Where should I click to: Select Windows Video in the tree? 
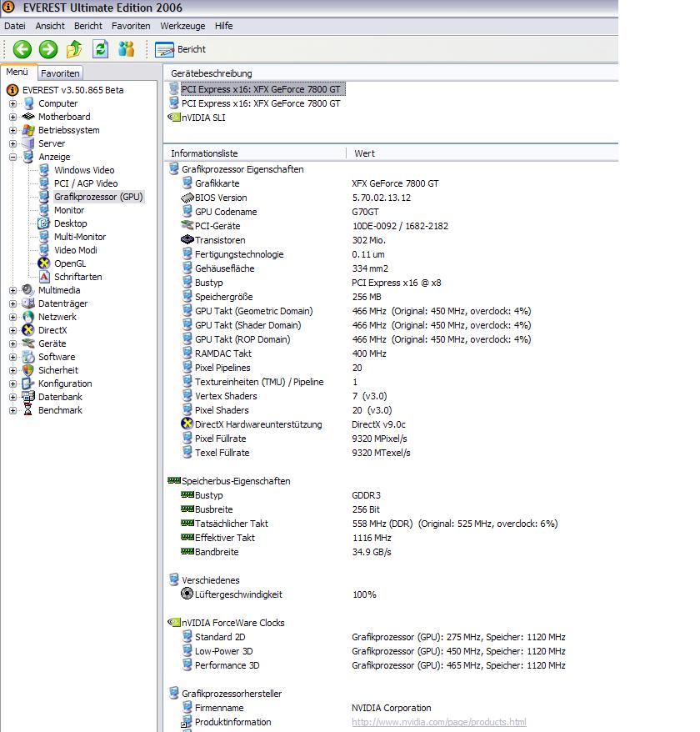tap(84, 170)
